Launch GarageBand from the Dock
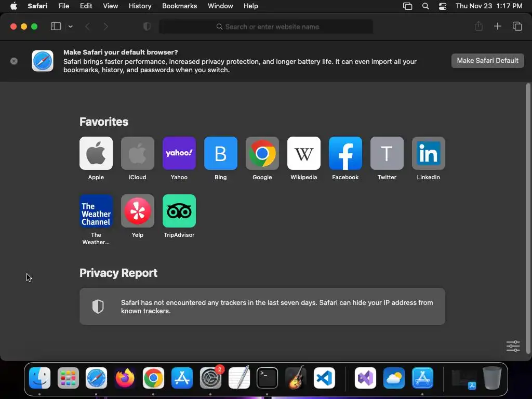The width and height of the screenshot is (532, 399). coord(296,377)
